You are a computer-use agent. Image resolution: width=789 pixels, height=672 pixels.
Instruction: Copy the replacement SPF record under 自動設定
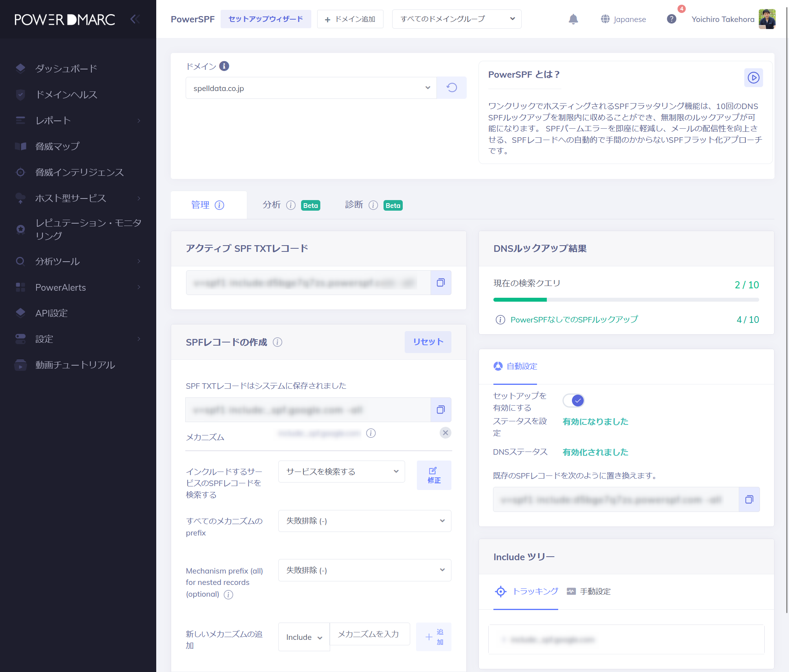[x=749, y=499]
